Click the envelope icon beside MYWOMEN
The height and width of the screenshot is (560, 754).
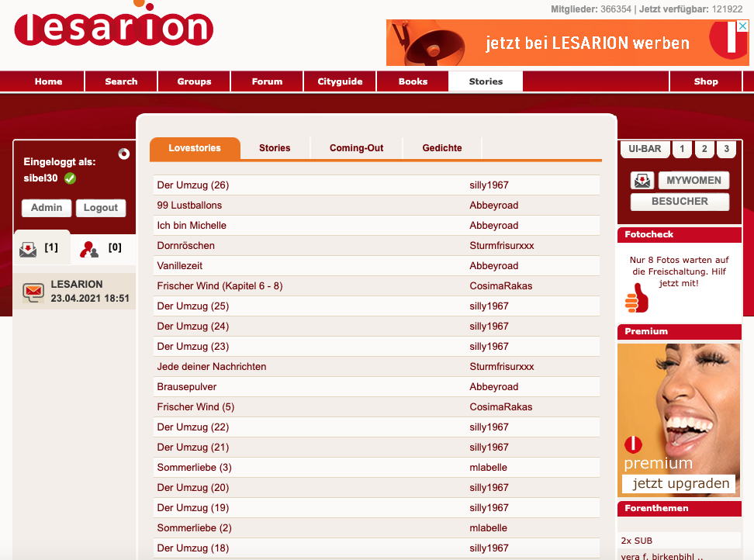[642, 181]
